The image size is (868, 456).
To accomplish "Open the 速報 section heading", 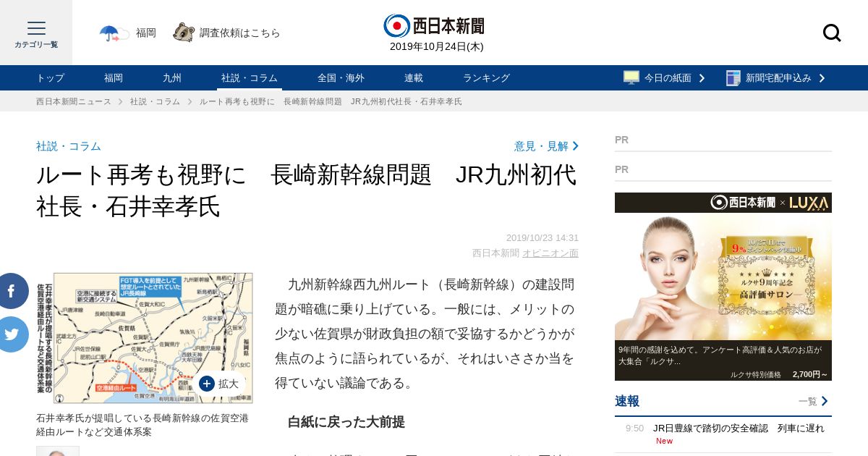I will click(x=627, y=401).
